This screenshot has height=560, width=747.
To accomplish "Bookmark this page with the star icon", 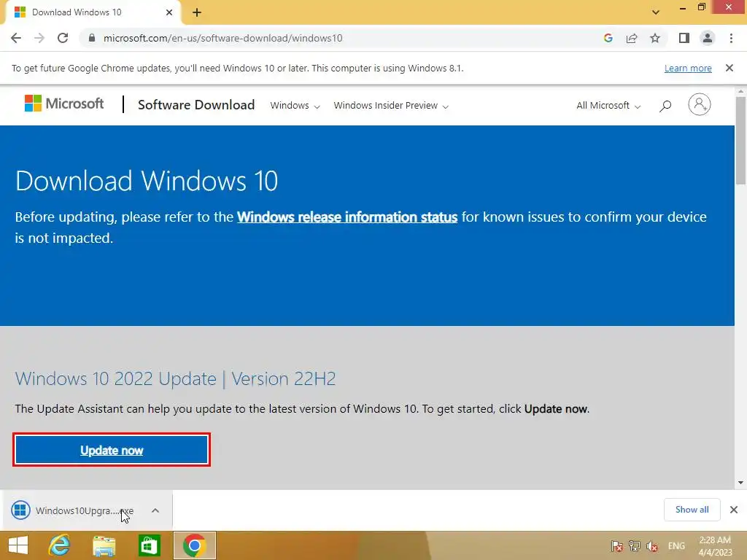I will click(655, 38).
